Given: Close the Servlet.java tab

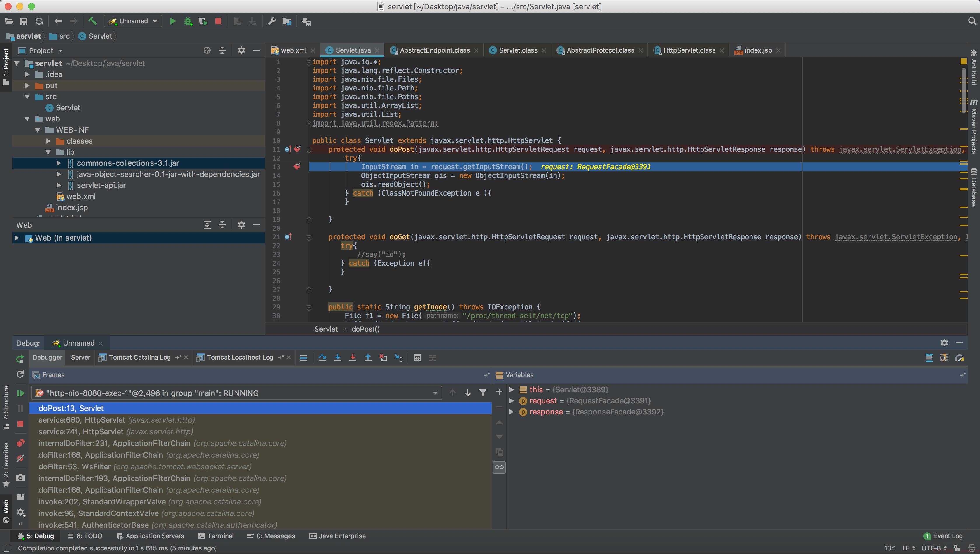Looking at the screenshot, I should click(x=377, y=50).
